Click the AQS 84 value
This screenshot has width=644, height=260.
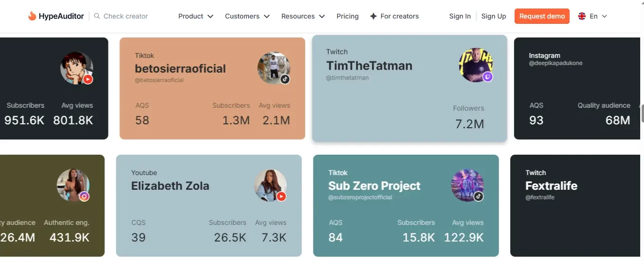point(336,238)
